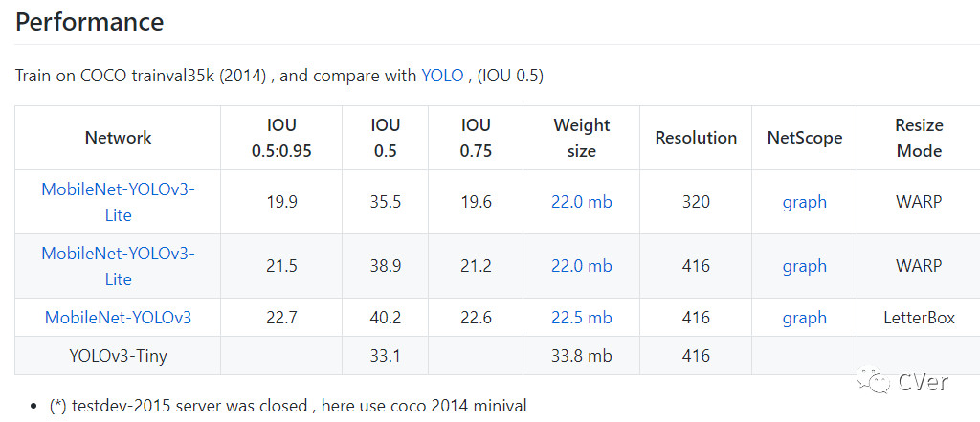Screen dimensions: 980x422
Task: View NetScope graph for the 320 resolution model
Action: point(804,202)
